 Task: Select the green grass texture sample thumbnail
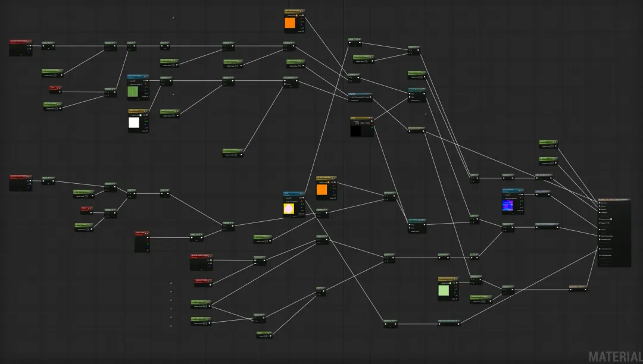click(x=133, y=92)
